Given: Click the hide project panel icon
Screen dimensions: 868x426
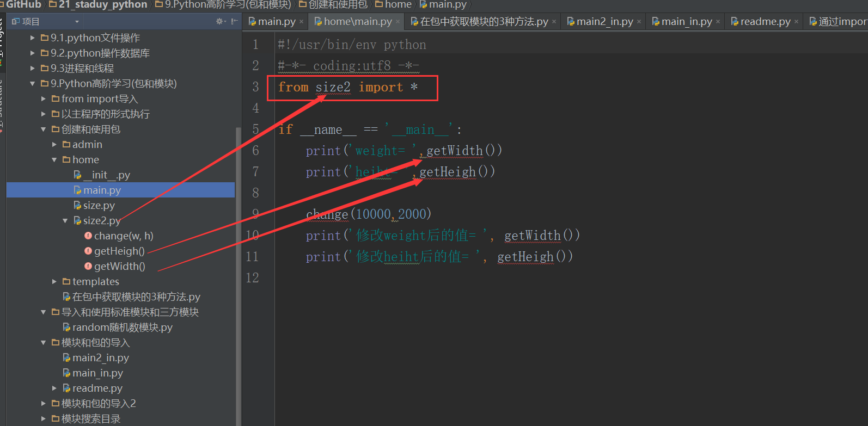Looking at the screenshot, I should point(234,21).
